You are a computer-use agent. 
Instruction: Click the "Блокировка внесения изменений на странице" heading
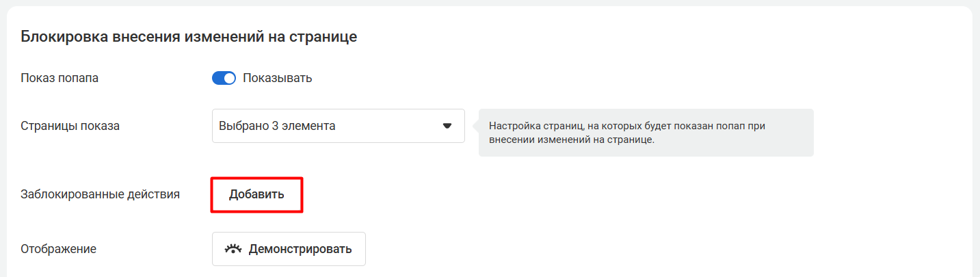[x=189, y=37]
